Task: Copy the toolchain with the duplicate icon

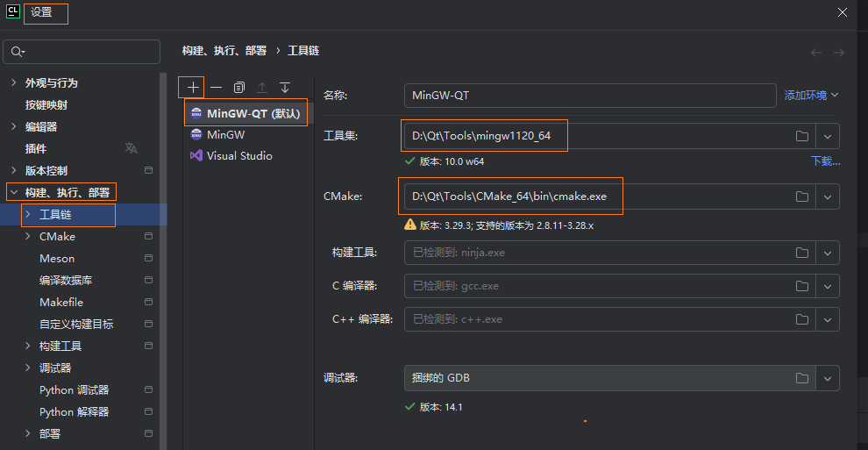Action: [239, 88]
